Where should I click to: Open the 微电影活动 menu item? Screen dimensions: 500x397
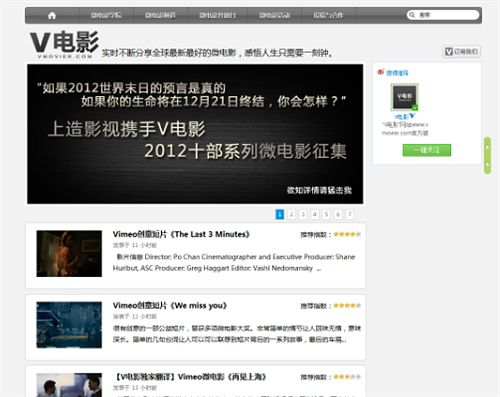coord(275,15)
